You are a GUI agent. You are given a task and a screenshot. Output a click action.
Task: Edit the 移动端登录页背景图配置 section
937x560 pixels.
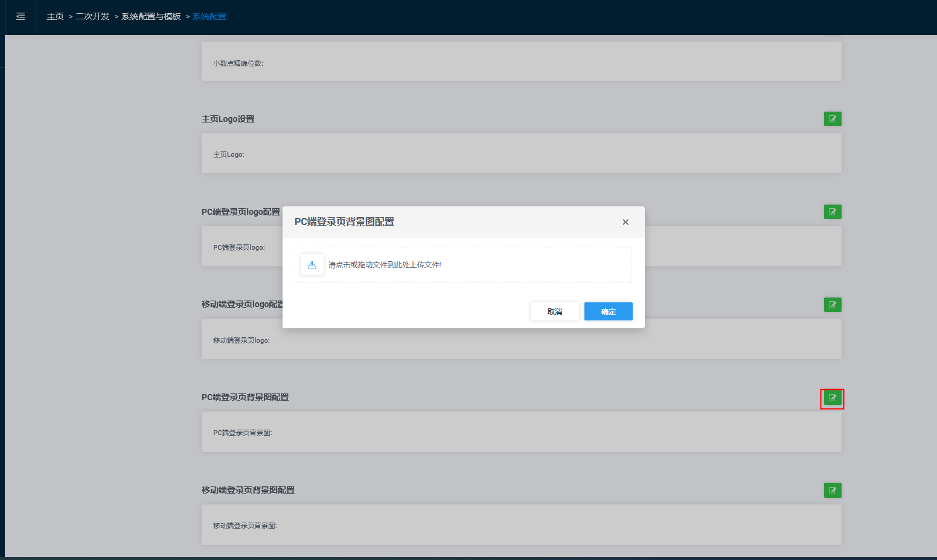point(833,491)
